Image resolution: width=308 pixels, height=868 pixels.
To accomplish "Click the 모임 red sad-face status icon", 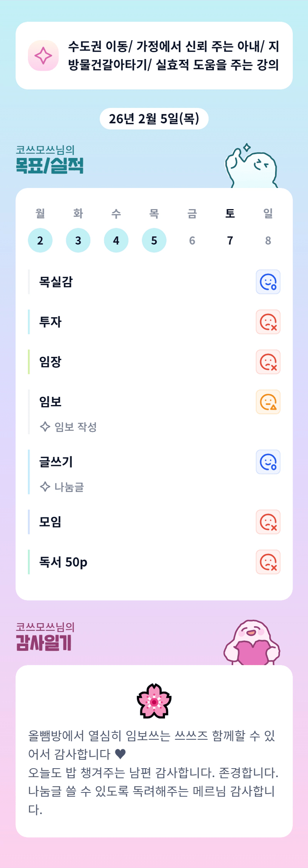I will click(x=268, y=522).
